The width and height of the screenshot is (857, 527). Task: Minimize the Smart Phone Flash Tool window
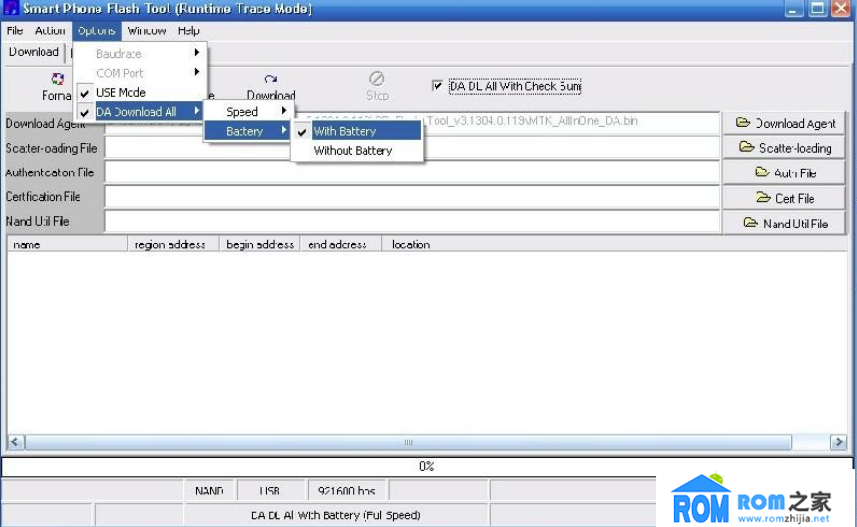coord(794,9)
